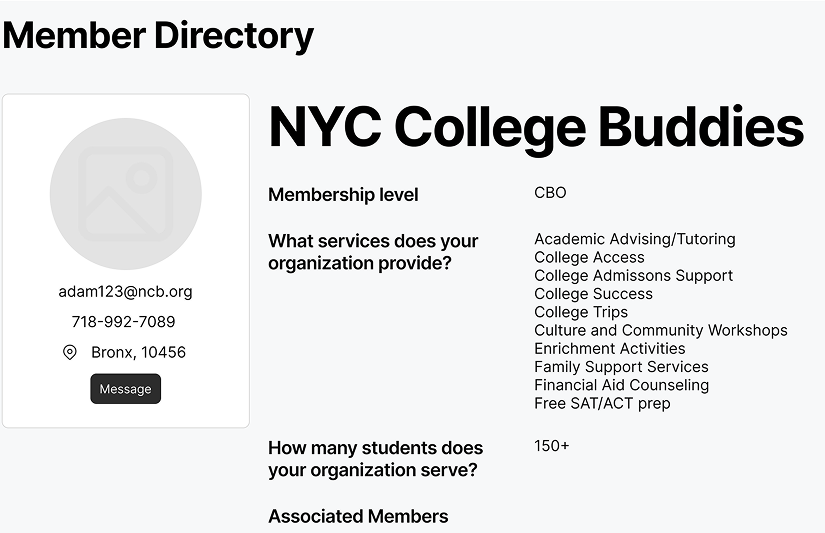Select Culture and Community Workshops entry

click(x=660, y=330)
